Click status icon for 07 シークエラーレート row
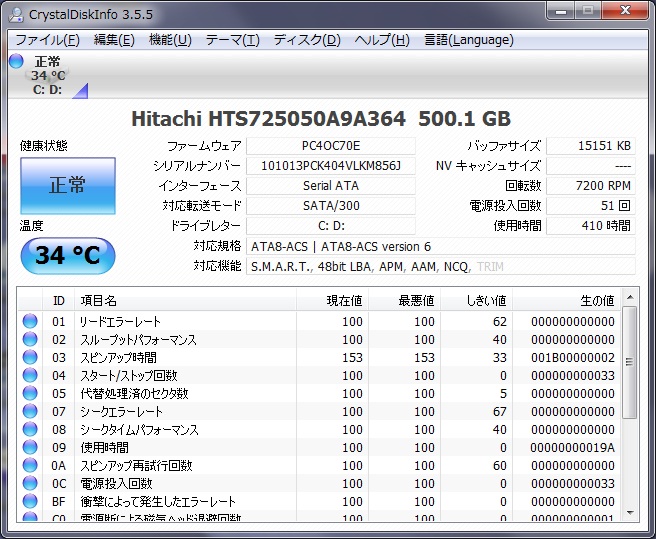The image size is (656, 539). (30, 412)
